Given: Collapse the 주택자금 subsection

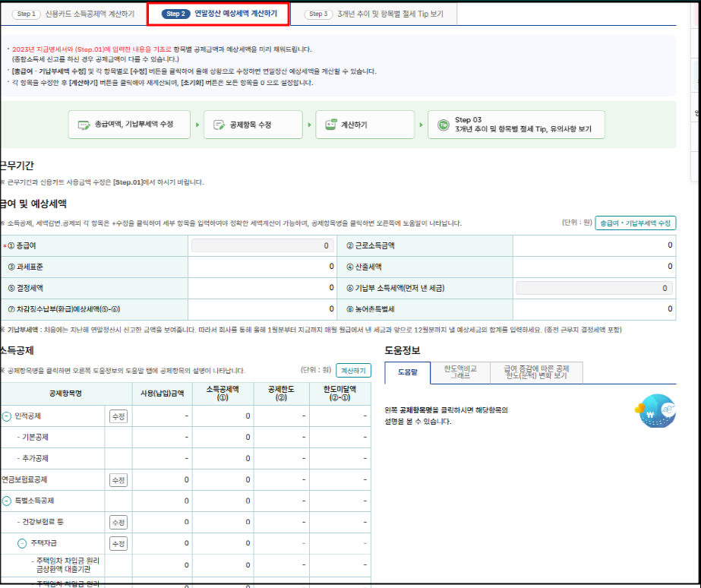Looking at the screenshot, I should [x=22, y=543].
